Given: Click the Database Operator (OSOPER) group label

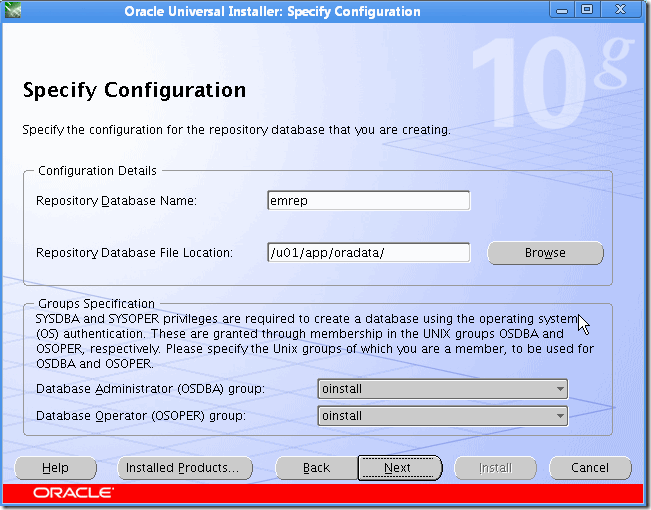Looking at the screenshot, I should pos(141,416).
